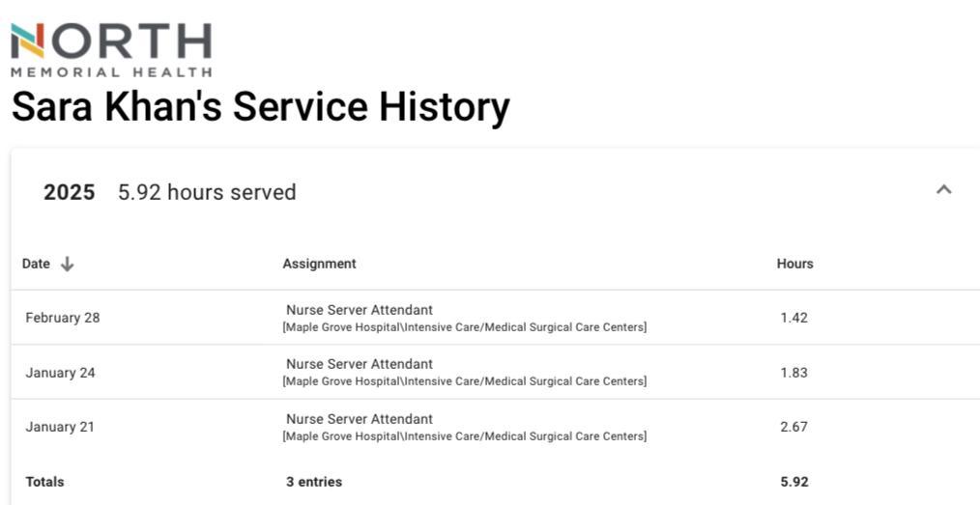Click the "Sara Khan's Service History" page title

260,107
